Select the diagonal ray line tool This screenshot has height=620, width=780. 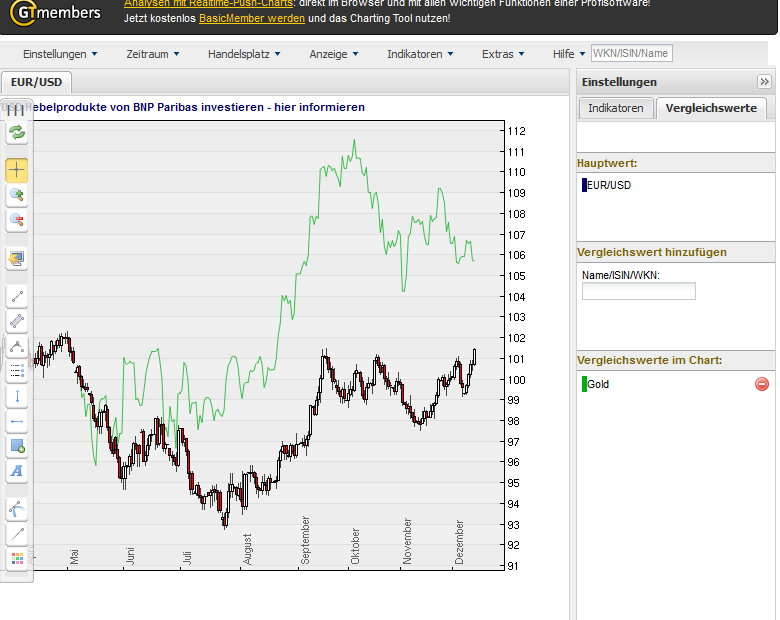pos(16,534)
